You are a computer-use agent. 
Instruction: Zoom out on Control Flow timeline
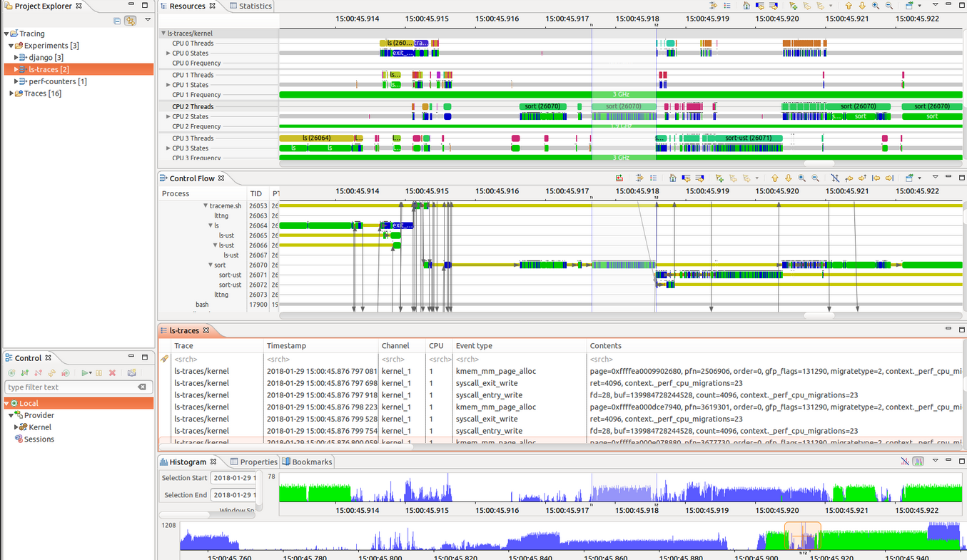coord(816,178)
